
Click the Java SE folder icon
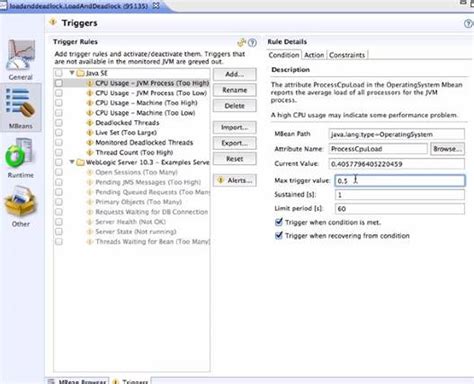80,73
